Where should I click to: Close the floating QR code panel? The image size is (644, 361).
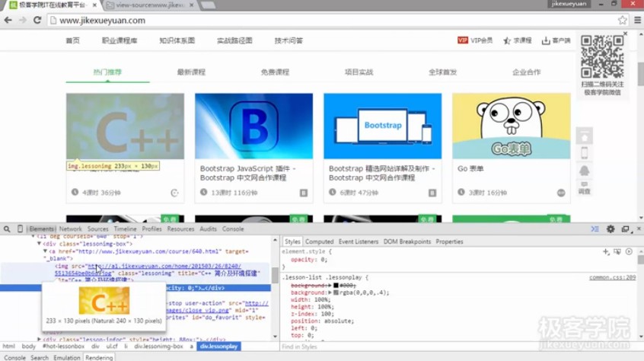coord(625,34)
